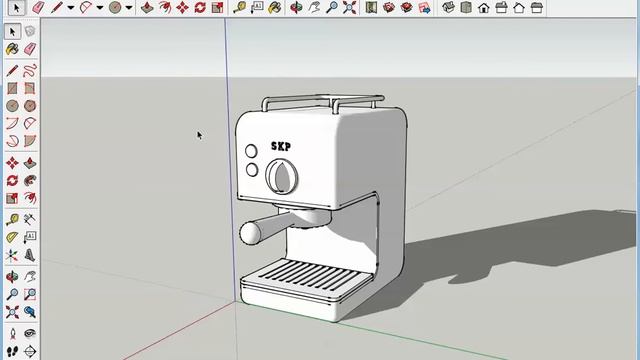Activate the Look Around eye tool
Image resolution: width=640 pixels, height=360 pixels.
point(30,333)
